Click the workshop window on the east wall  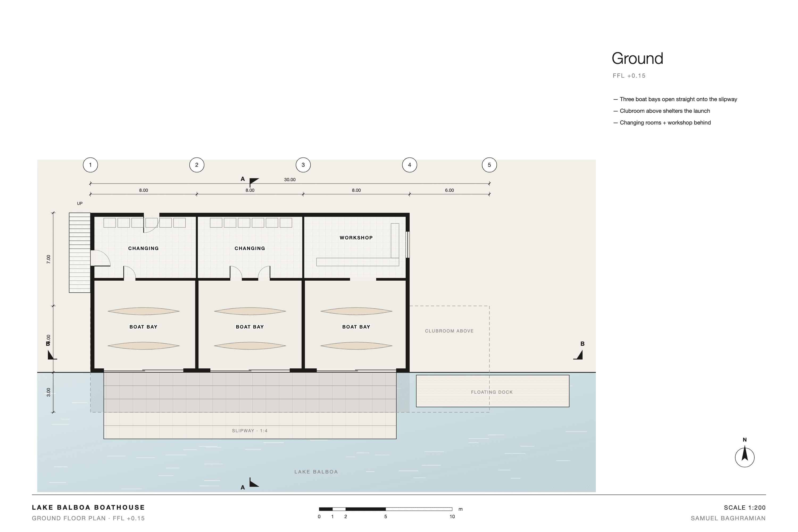click(x=408, y=245)
